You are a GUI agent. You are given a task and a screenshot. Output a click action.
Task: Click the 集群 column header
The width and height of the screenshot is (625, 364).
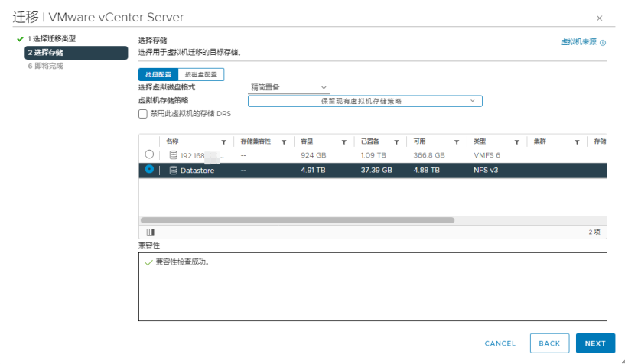(539, 141)
